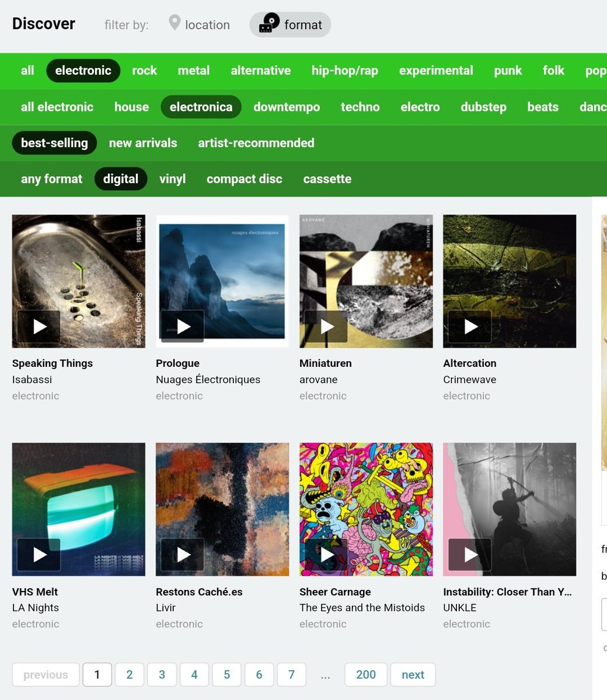
Task: Select the electronic genre
Action: [83, 71]
